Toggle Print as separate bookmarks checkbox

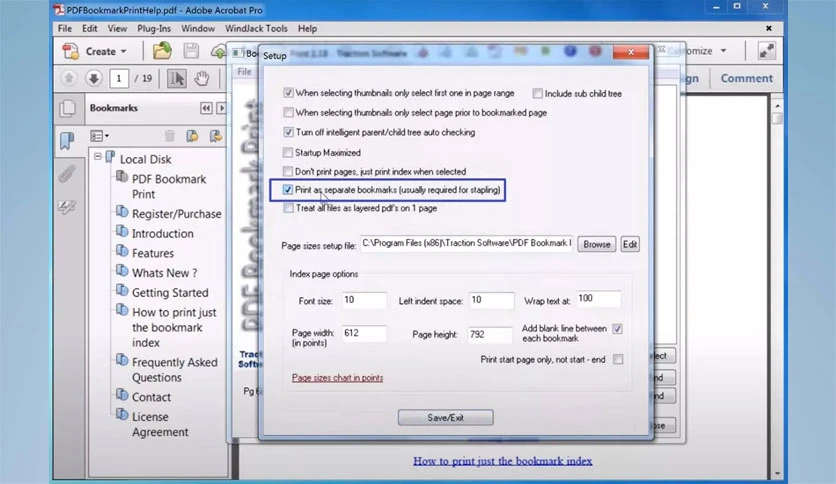click(288, 190)
